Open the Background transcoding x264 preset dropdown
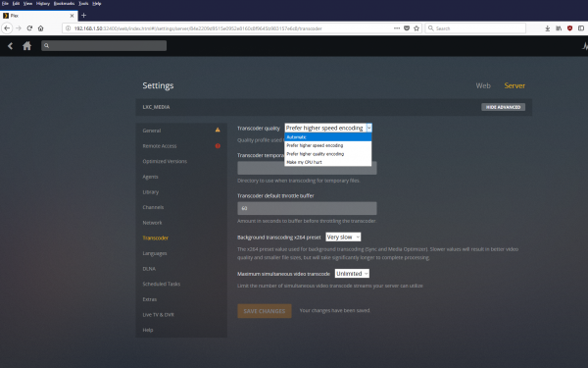This screenshot has height=368, width=588. (343, 237)
